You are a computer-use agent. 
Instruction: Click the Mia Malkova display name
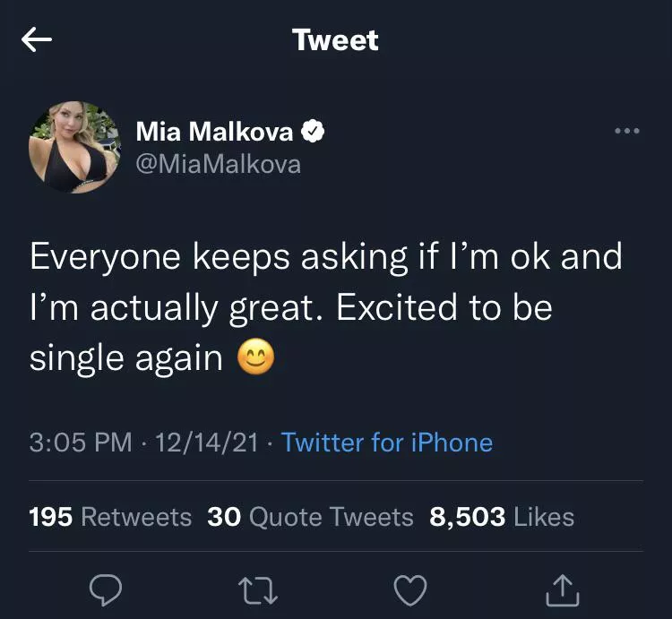tap(214, 133)
